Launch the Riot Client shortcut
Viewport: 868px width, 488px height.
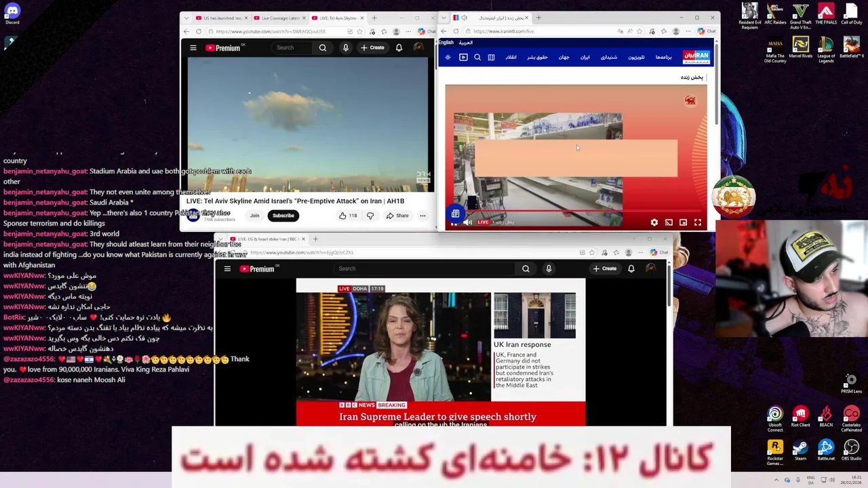click(x=800, y=417)
